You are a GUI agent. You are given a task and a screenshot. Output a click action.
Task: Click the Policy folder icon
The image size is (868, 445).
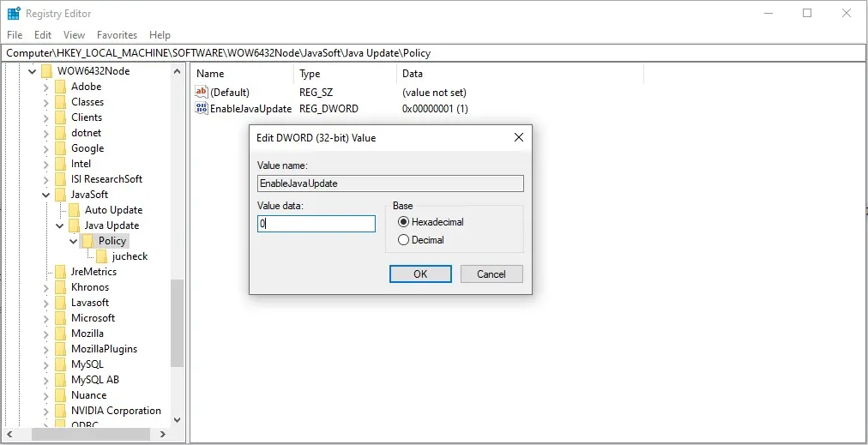[87, 241]
